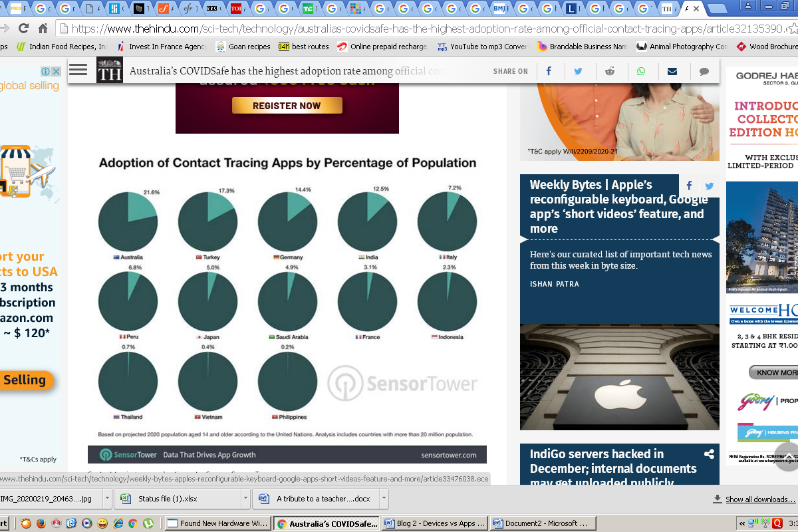Open Brandable Business Names bookmark
Screen dimensions: 798x532
click(x=582, y=47)
